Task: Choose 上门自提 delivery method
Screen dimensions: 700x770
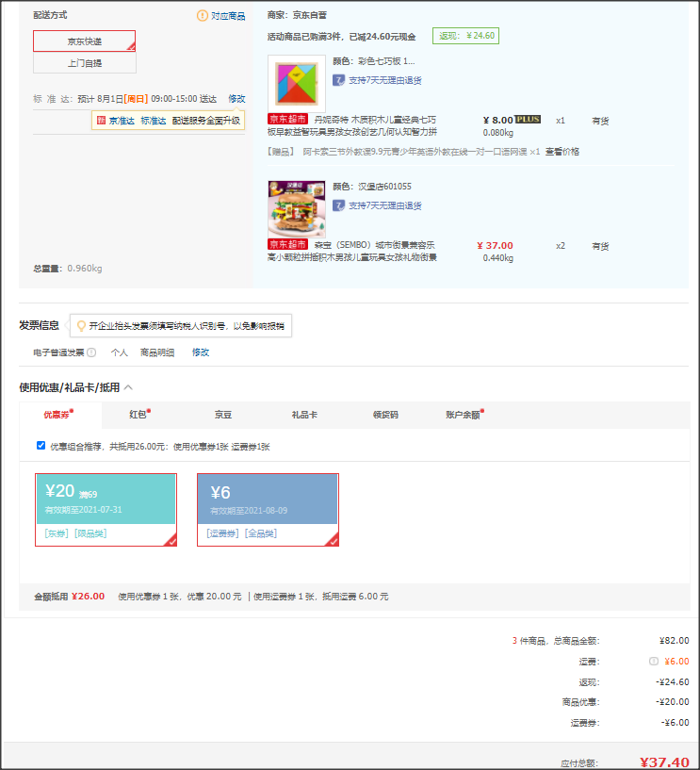Action: point(85,63)
